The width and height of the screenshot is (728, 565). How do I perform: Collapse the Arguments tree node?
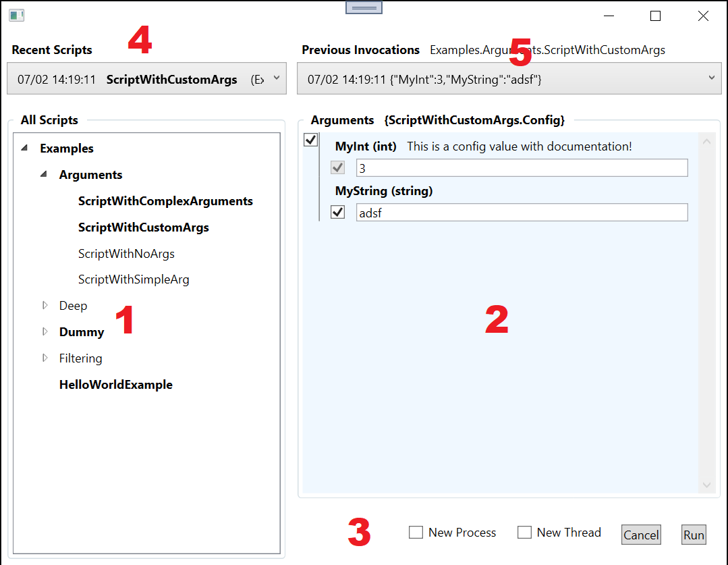point(44,174)
